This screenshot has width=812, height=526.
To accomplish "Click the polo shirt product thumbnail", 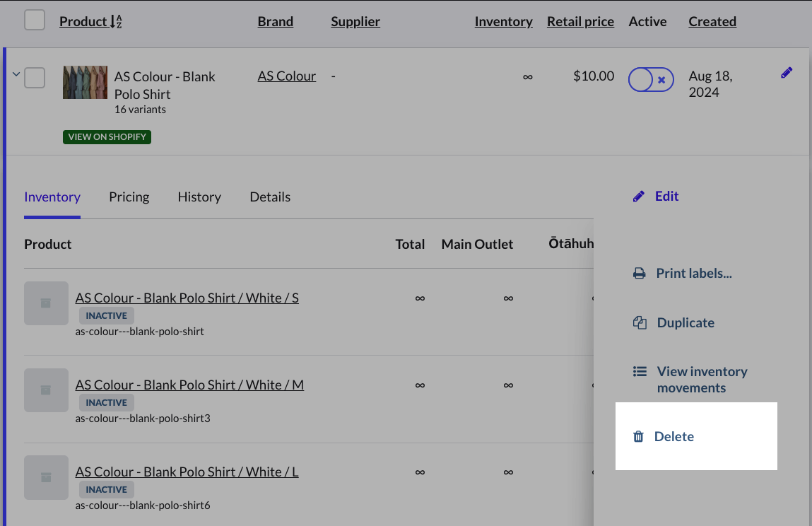I will pos(85,82).
